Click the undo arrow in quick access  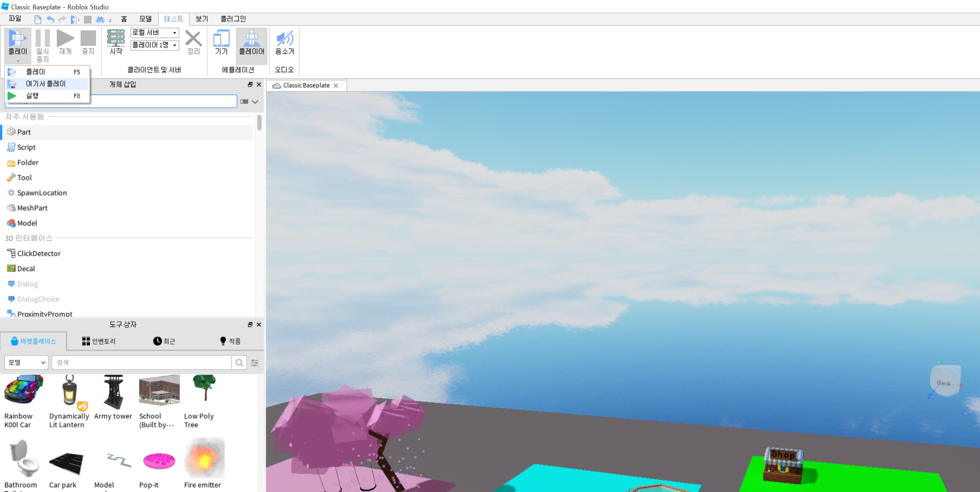(50, 19)
